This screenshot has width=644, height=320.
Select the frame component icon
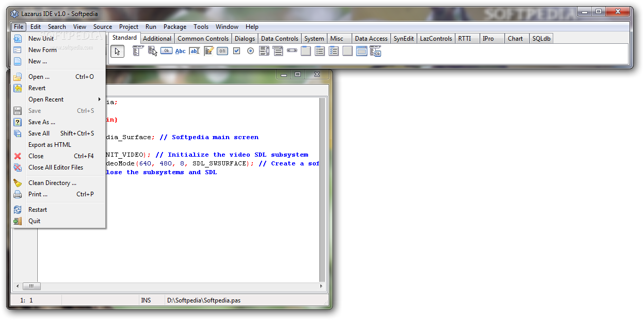(x=362, y=51)
